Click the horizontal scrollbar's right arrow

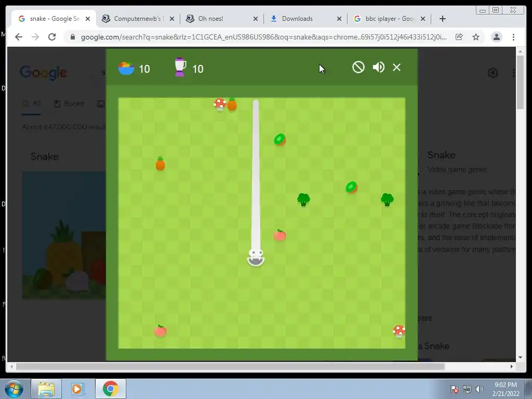512,366
